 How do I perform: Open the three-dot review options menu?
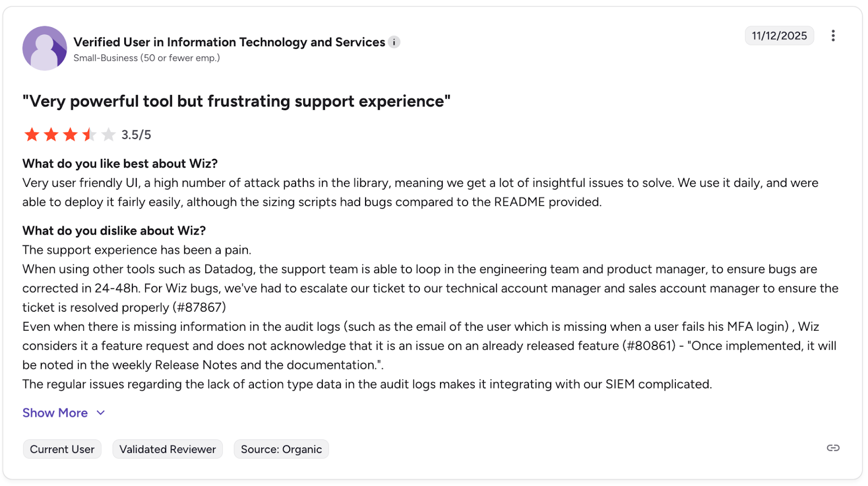(x=833, y=36)
